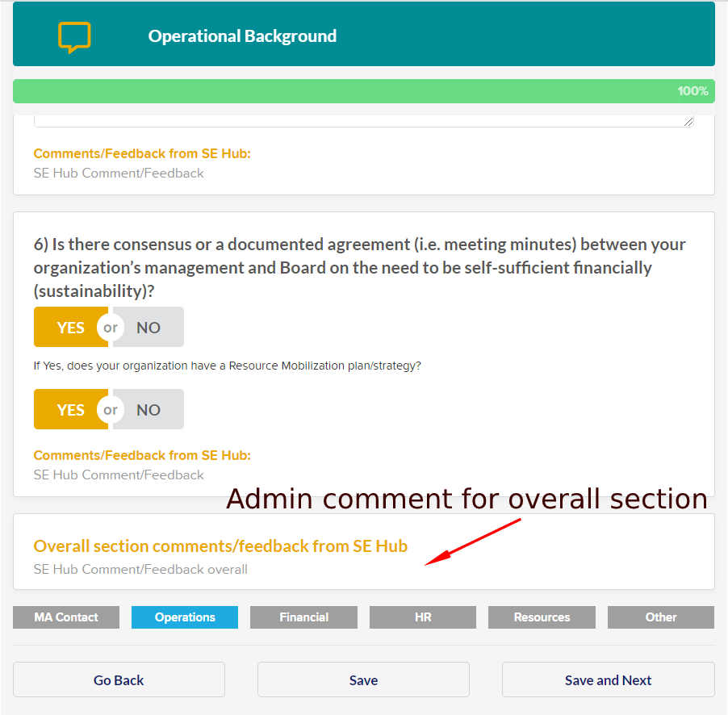Click the speech bubble comment icon
This screenshot has width=728, height=715.
[x=74, y=37]
